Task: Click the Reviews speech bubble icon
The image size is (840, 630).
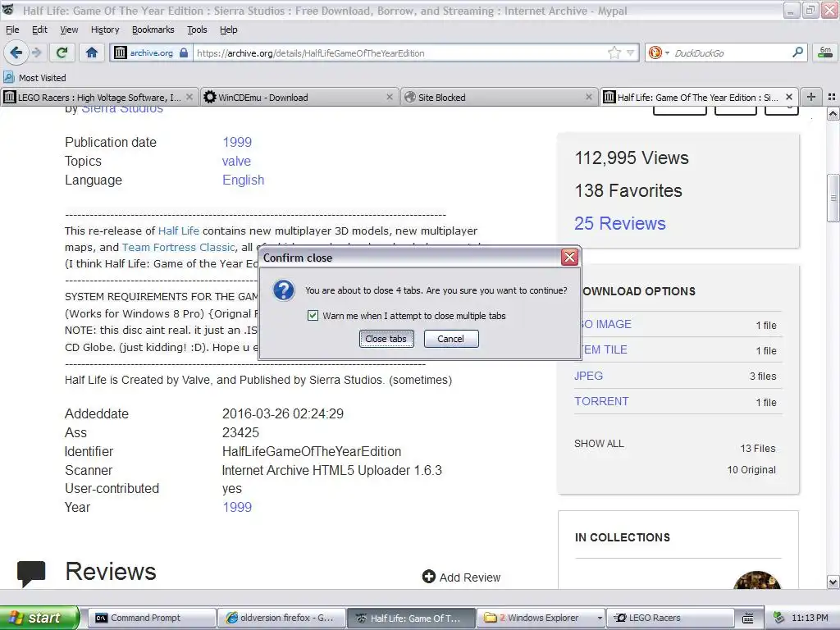Action: pyautogui.click(x=31, y=573)
